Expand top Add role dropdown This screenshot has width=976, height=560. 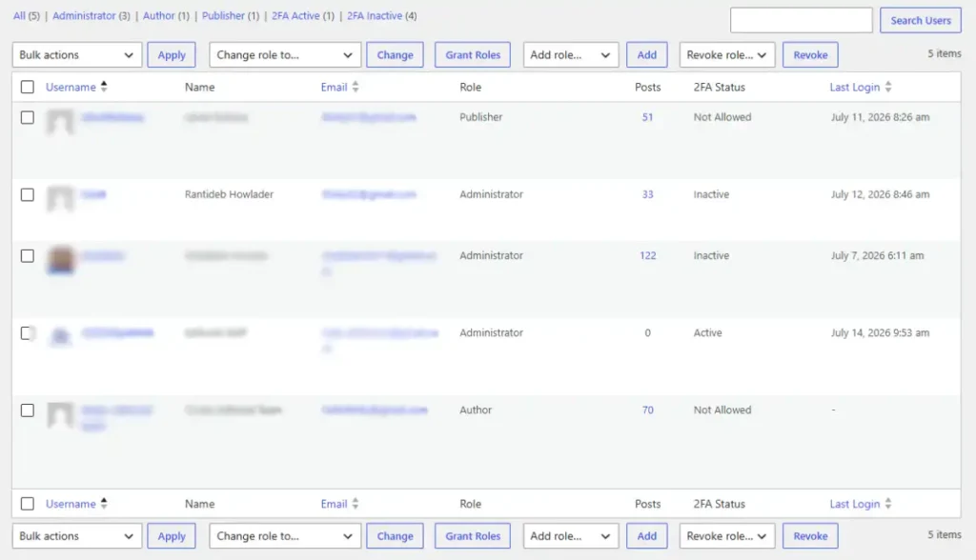[x=571, y=54]
